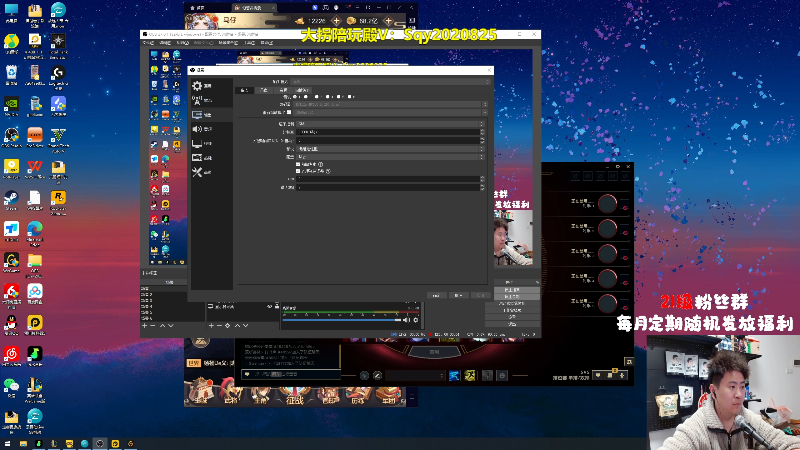Move scene up arrow in scenes panel
This screenshot has width=800, height=450.
[x=162, y=326]
